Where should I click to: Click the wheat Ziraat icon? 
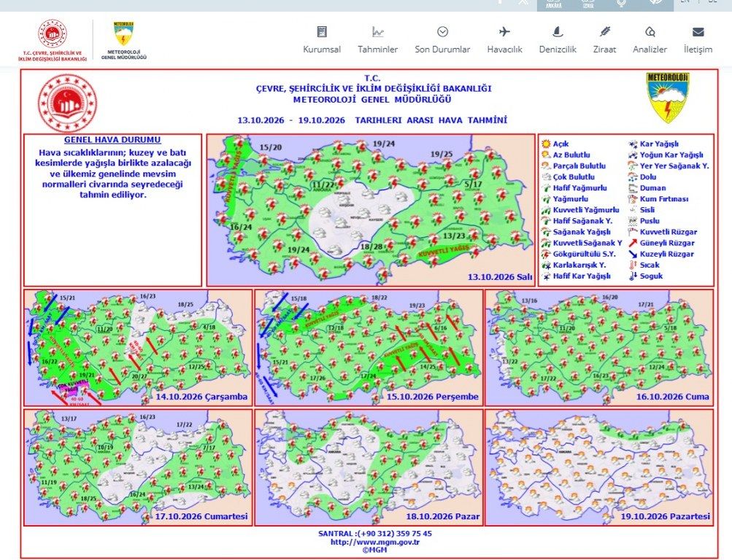(x=604, y=31)
